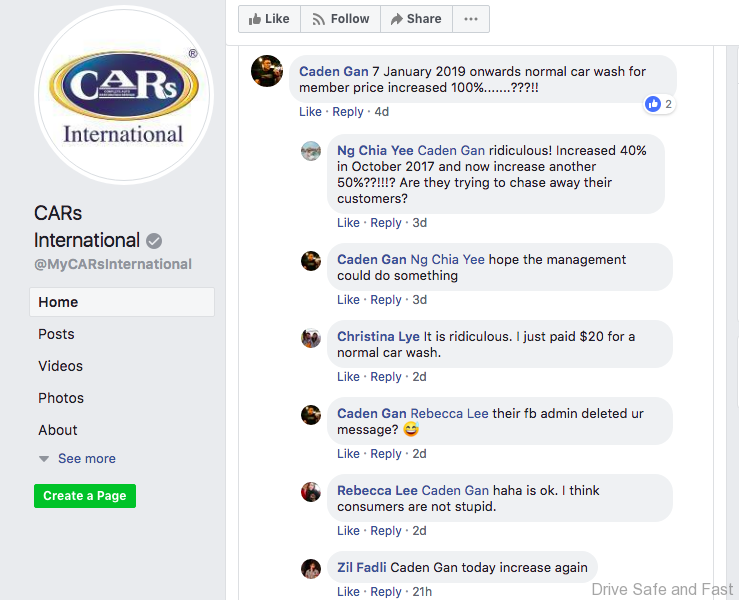Go to the Photos tab in sidebar
Image resolution: width=739 pixels, height=600 pixels.
pos(61,398)
